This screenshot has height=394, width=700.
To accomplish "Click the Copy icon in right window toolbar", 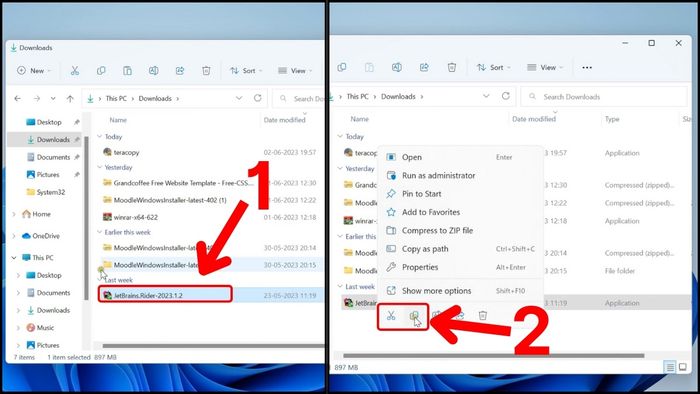I will [342, 67].
